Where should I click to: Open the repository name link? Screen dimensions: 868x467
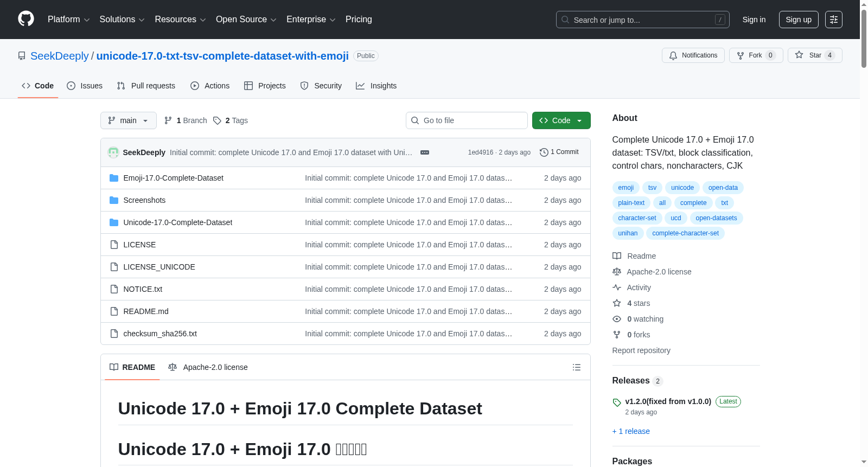tap(222, 56)
